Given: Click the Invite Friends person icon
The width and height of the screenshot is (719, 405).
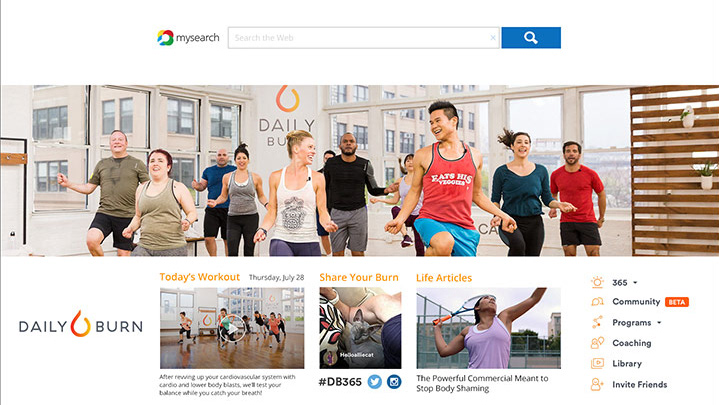Looking at the screenshot, I should coord(597,384).
